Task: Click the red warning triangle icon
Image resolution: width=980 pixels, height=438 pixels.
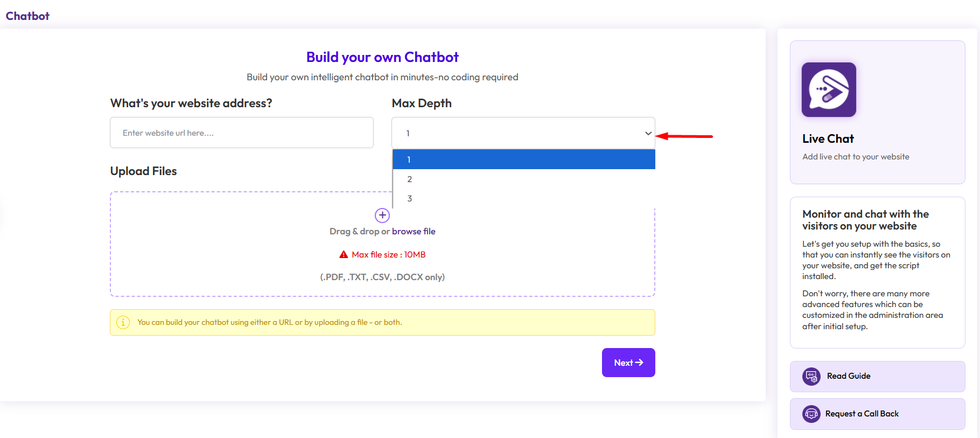Action: tap(344, 255)
